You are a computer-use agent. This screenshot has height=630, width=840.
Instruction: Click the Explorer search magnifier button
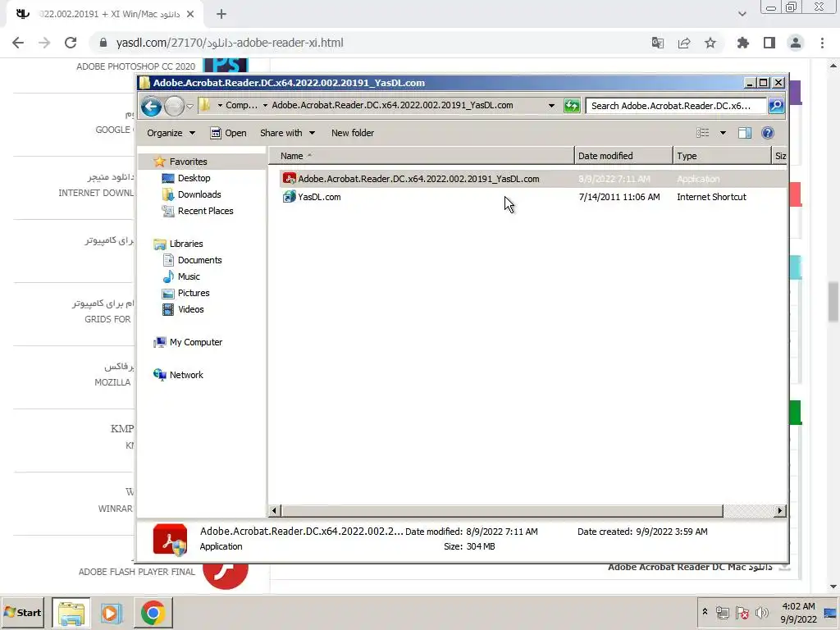tap(776, 106)
